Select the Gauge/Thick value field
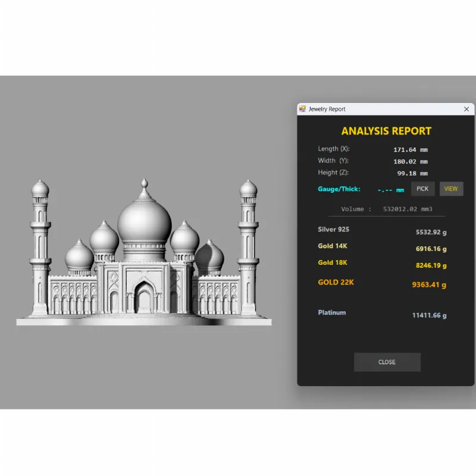The height and width of the screenshot is (476, 476). [x=391, y=190]
